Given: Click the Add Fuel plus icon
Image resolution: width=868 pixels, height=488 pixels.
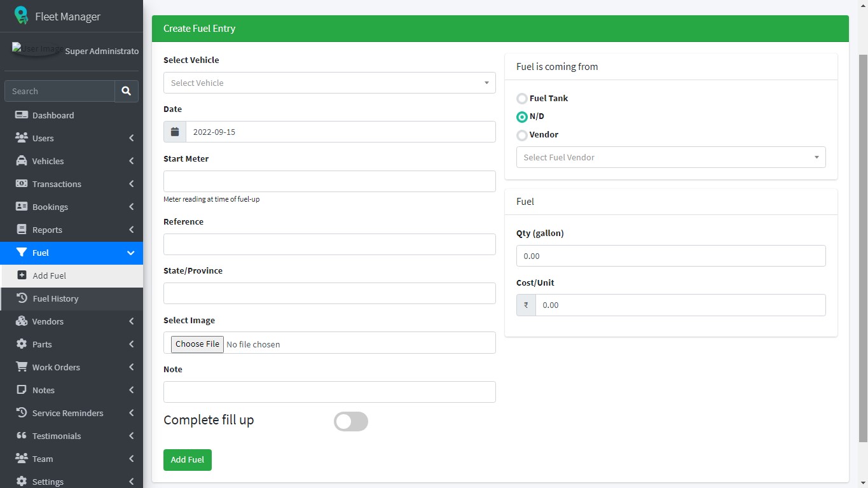Looking at the screenshot, I should (x=22, y=275).
